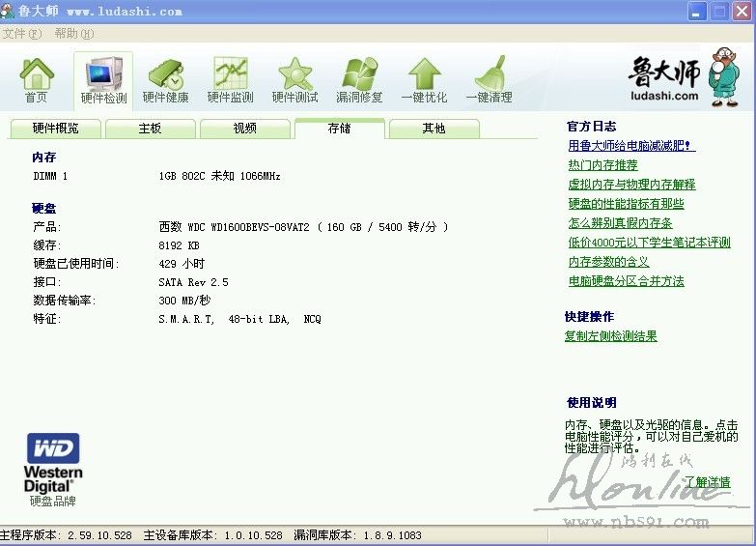This screenshot has height=546, width=756.
Task: Click the 数据传输率 label
Action: coord(64,301)
